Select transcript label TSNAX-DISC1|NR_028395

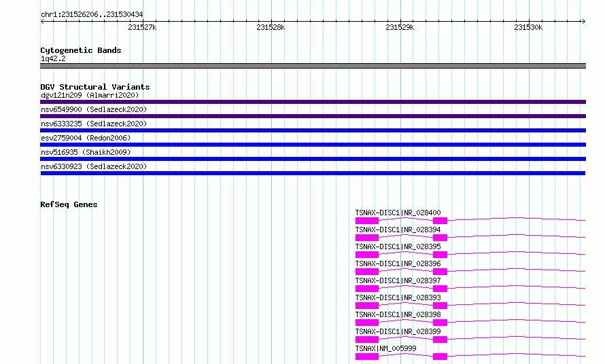[398, 247]
